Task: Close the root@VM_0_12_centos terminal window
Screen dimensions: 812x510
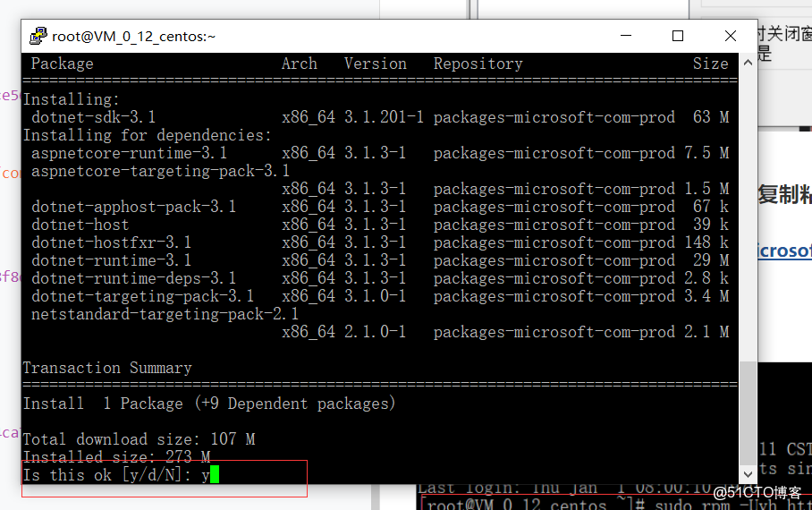Action: coord(731,36)
